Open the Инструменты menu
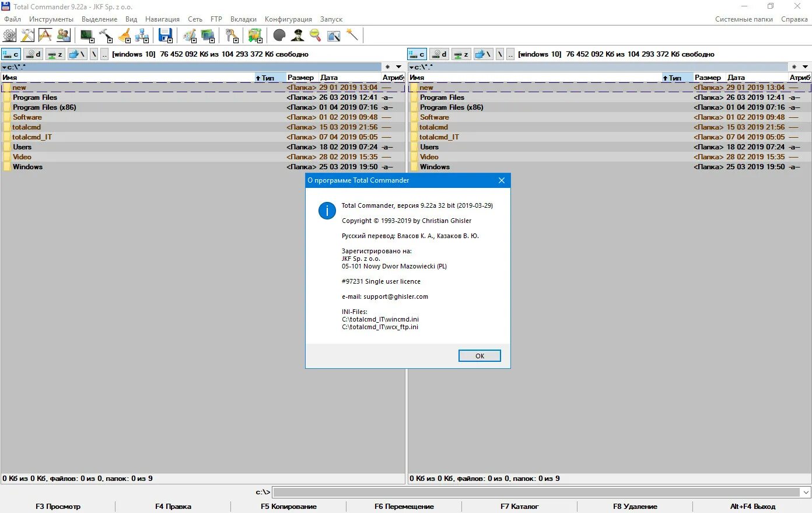Viewport: 812px width, 513px height. coord(51,19)
